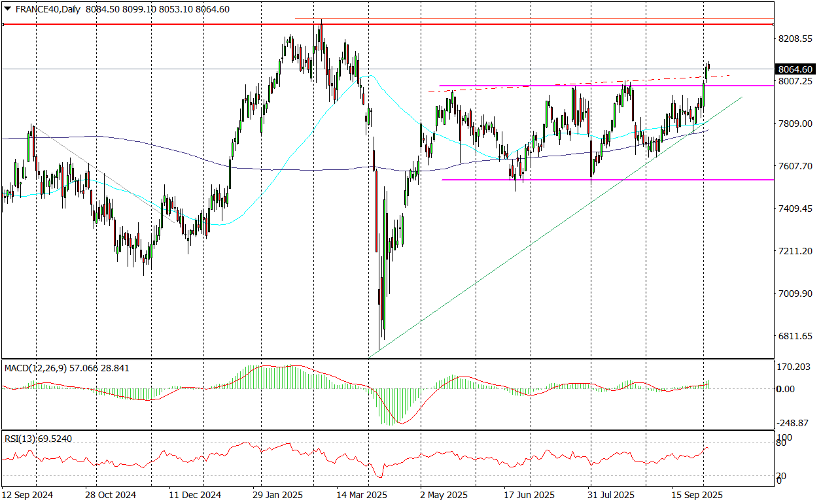821x504 pixels.
Task: Click the 7409.45 price axis label
Action: (x=795, y=209)
